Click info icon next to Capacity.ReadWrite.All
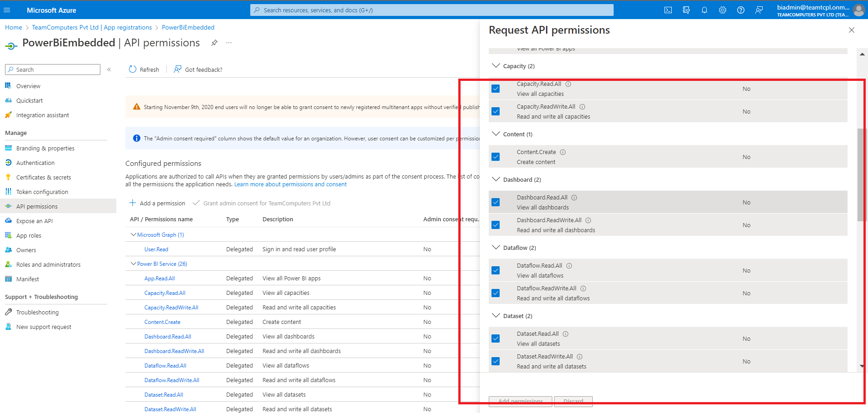868x413 pixels. pyautogui.click(x=582, y=107)
